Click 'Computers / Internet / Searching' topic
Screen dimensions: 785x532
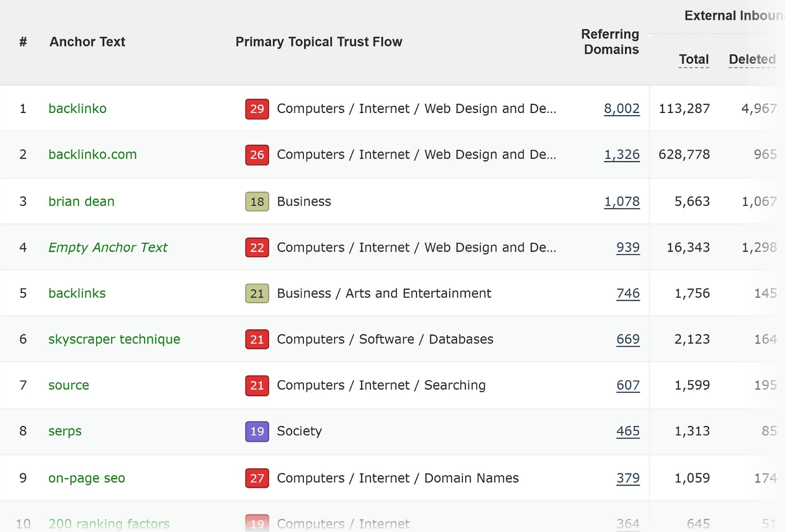click(x=381, y=385)
